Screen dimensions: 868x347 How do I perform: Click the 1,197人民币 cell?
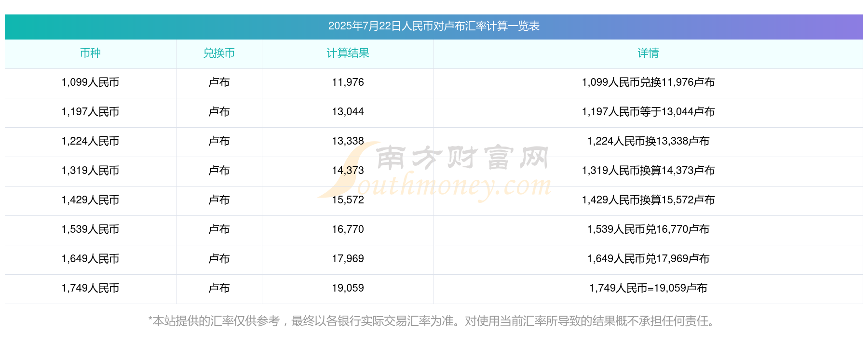pos(90,112)
